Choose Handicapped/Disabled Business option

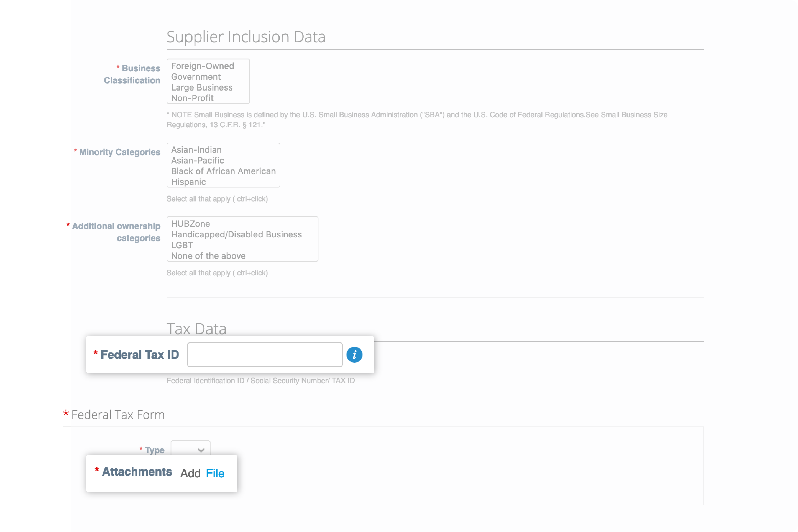click(x=236, y=234)
